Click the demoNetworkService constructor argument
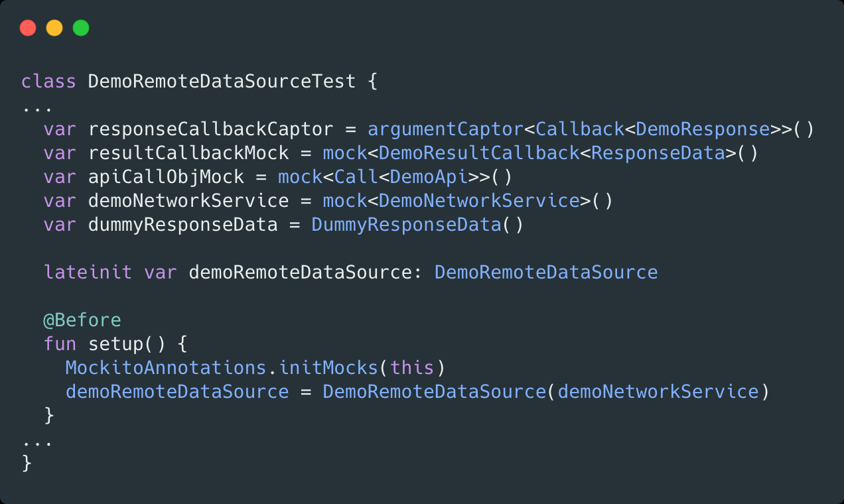 click(658, 391)
